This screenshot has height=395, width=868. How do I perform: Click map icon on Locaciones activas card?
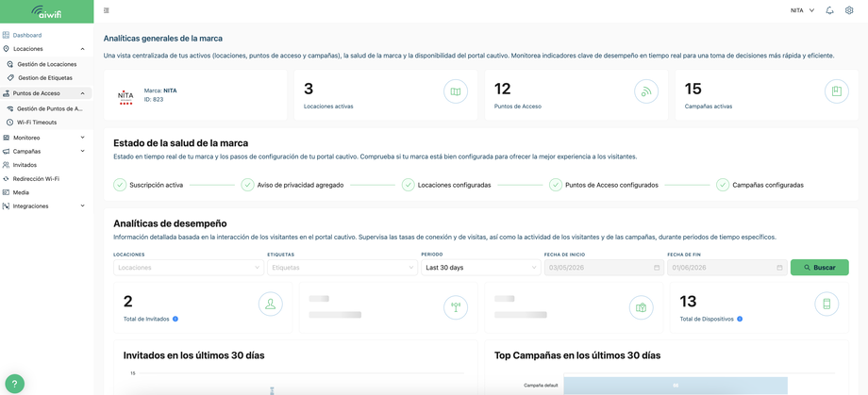tap(456, 91)
